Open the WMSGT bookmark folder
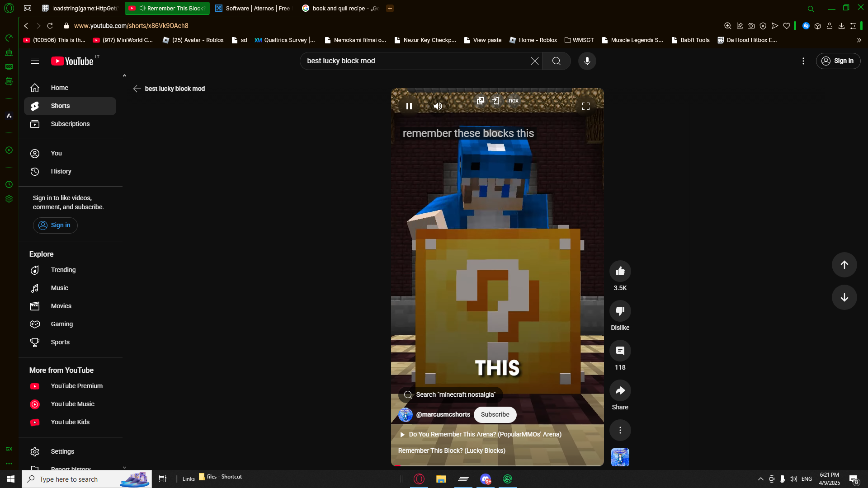 (579, 40)
